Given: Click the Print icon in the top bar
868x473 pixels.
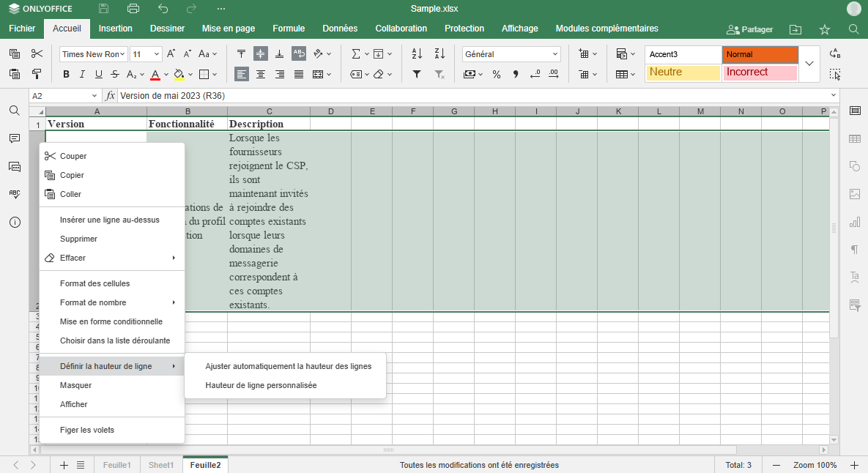Looking at the screenshot, I should coord(132,9).
